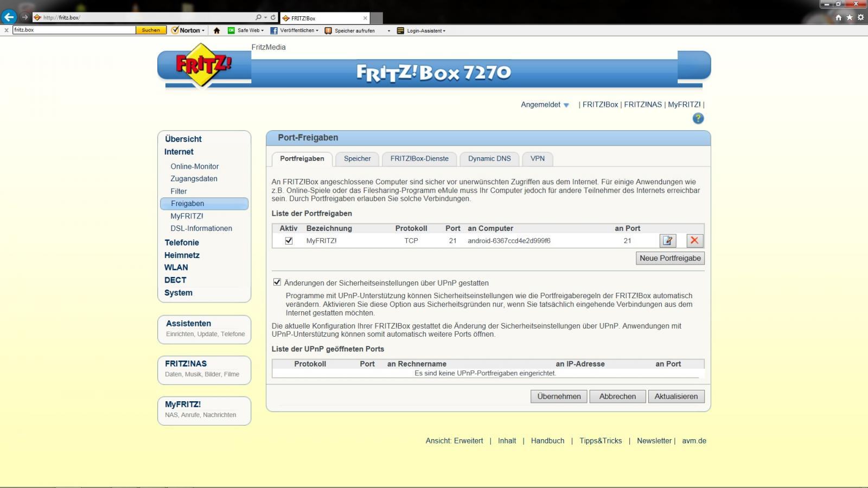The width and height of the screenshot is (868, 488).
Task: Open the Handbuch footer link
Action: coord(547,441)
